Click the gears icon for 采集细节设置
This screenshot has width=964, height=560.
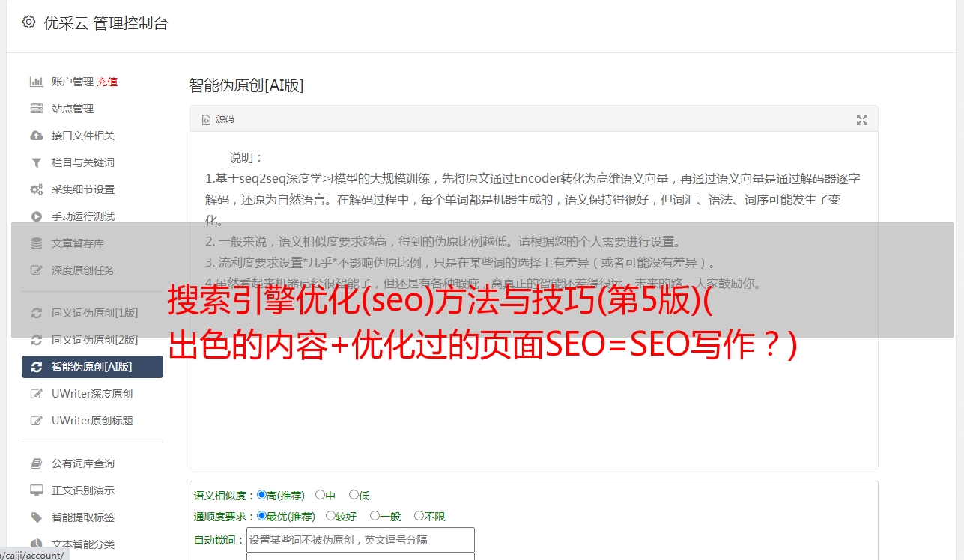(36, 189)
